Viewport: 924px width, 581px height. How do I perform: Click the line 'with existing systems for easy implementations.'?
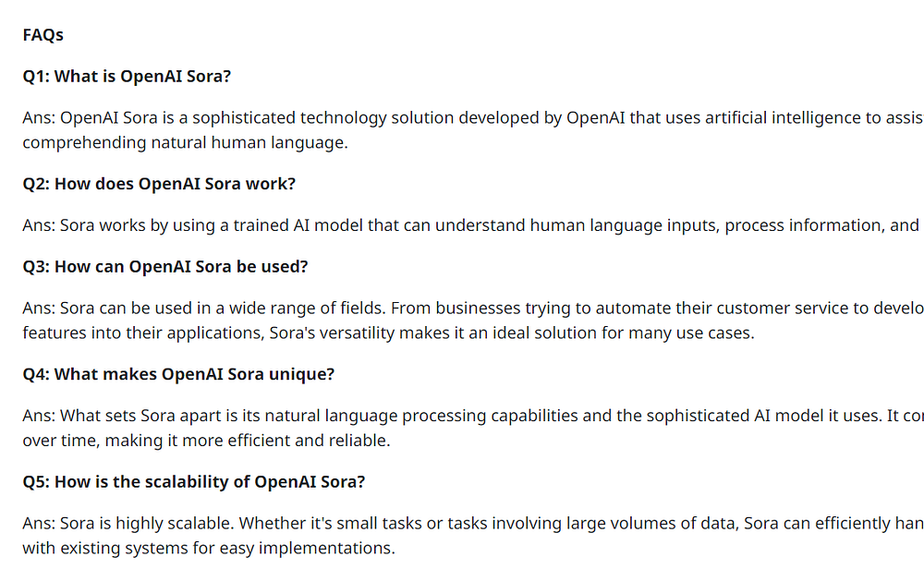point(209,548)
